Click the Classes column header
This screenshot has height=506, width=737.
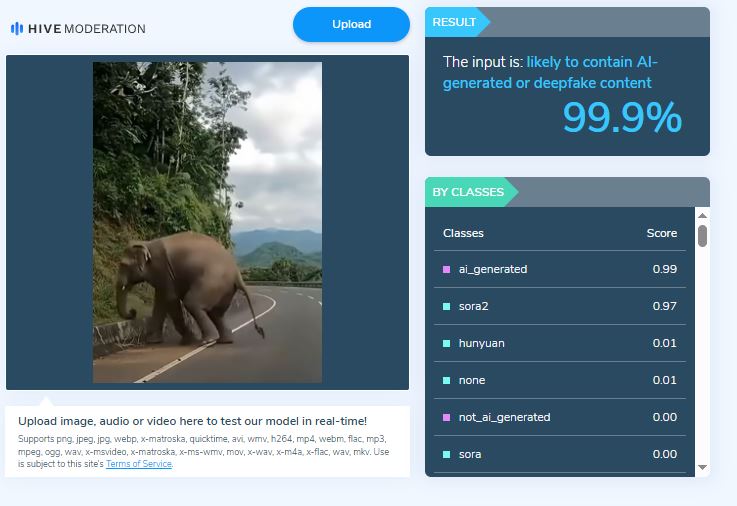click(463, 233)
